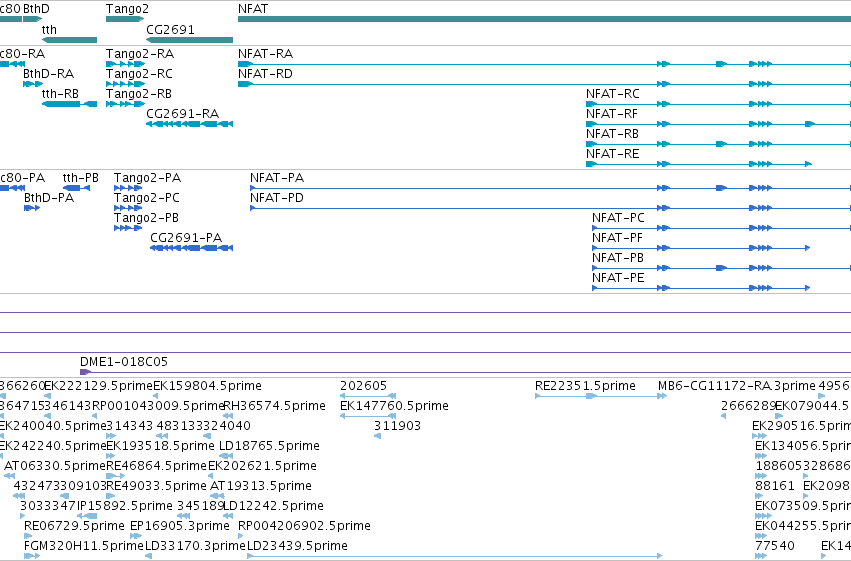Select EST label MB6-CG11172-RA.3prime

pos(736,386)
